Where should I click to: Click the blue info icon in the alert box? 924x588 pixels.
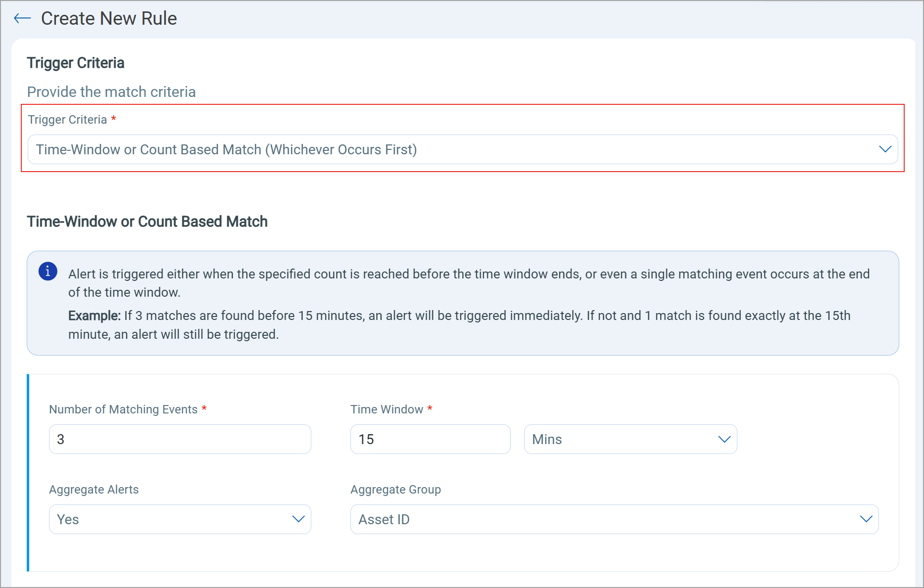pos(48,271)
